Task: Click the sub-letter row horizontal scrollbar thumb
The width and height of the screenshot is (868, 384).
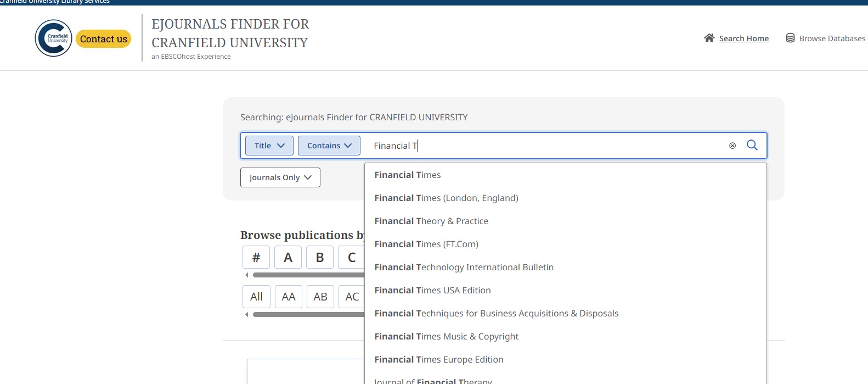Action: coord(309,315)
